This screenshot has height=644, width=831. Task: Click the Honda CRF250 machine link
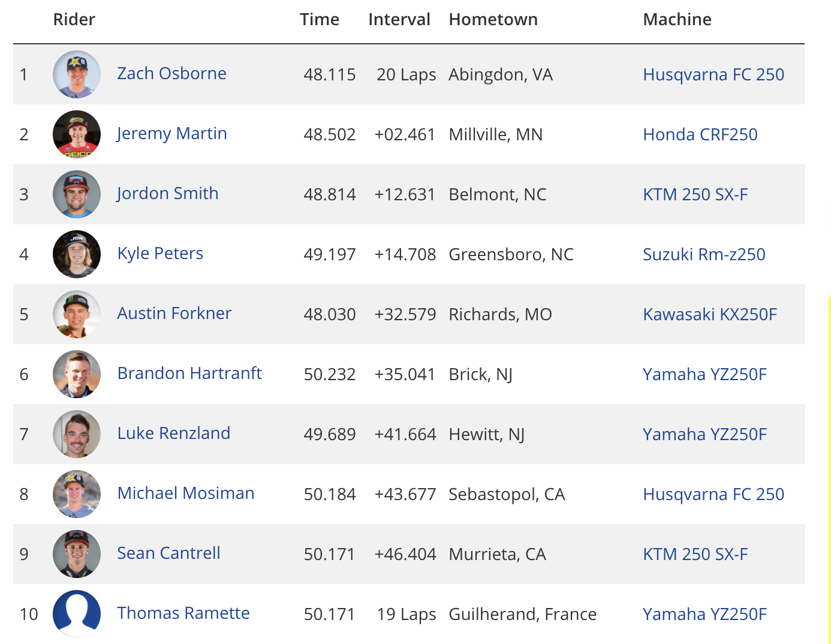click(x=700, y=134)
